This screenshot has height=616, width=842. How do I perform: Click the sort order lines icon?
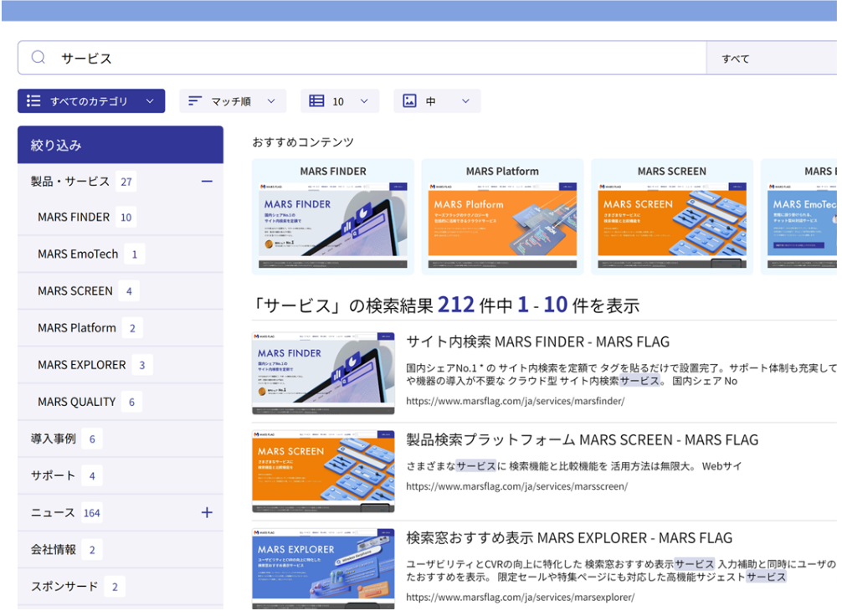[195, 101]
